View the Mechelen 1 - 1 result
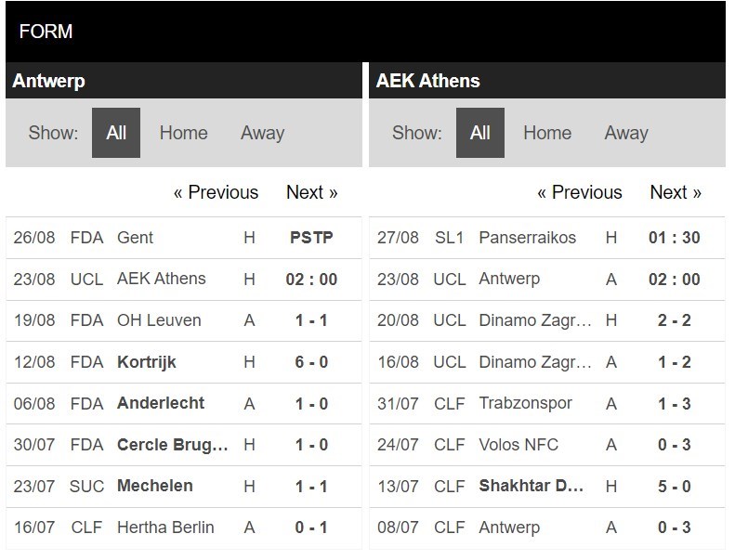This screenshot has width=735, height=560. (x=184, y=487)
